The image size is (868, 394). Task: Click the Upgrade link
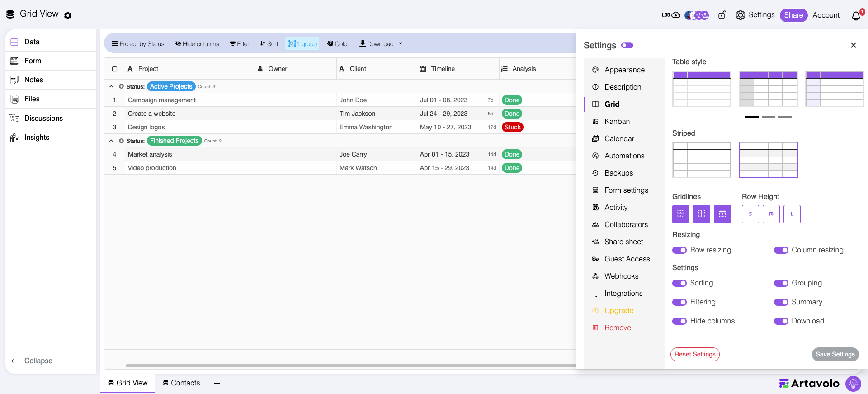coord(619,310)
